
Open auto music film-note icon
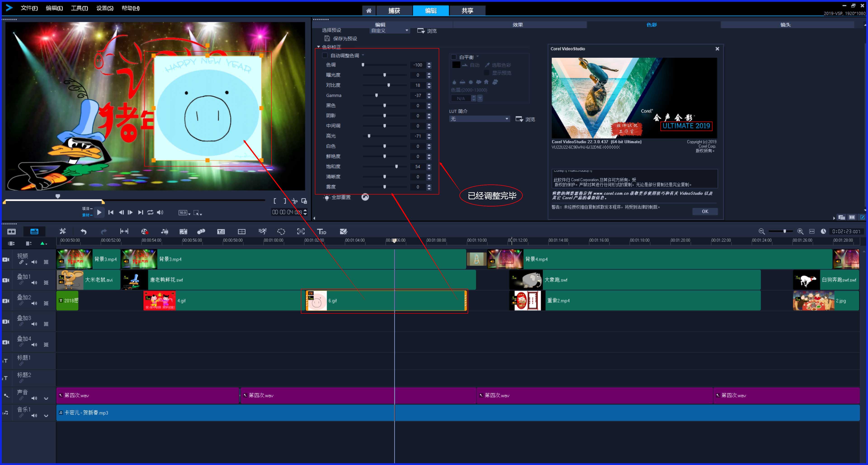click(x=183, y=232)
